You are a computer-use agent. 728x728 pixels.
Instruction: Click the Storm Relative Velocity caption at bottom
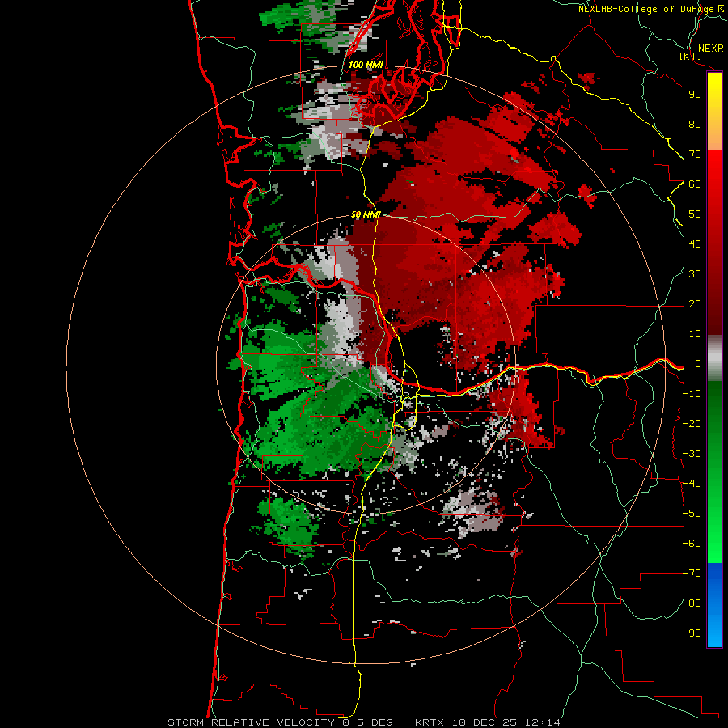pos(364,722)
